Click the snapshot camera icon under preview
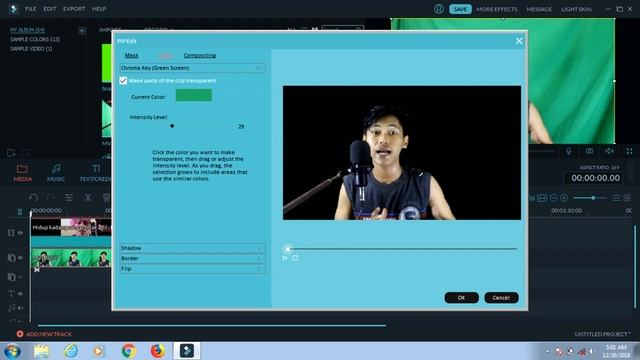Screen dimensions: 640x360 click(x=589, y=151)
